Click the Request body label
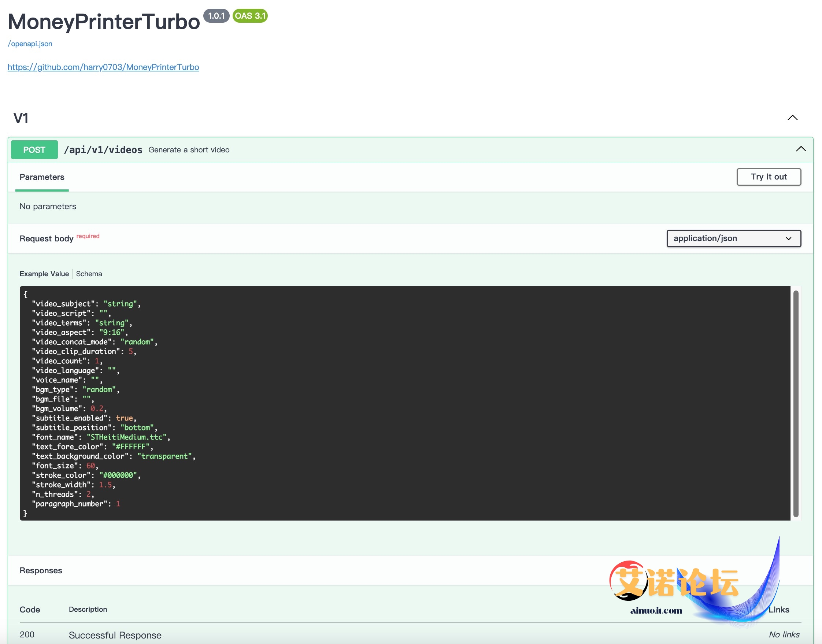This screenshot has width=822, height=644. pyautogui.click(x=47, y=239)
